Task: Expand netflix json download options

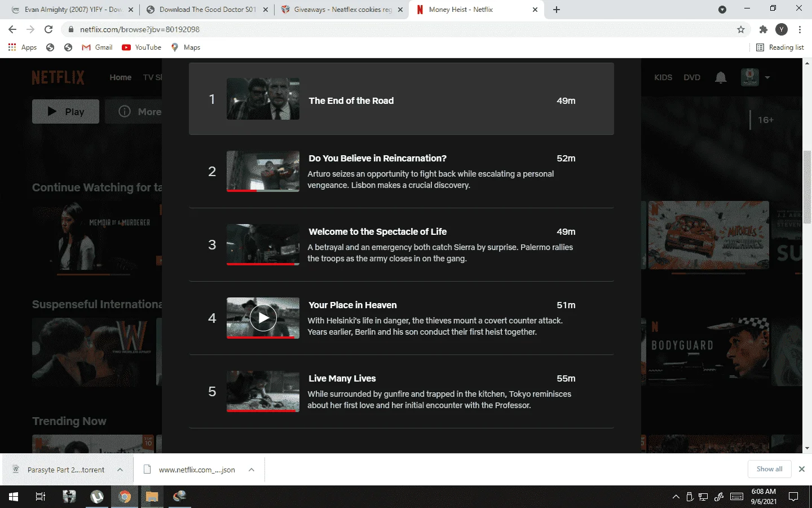Action: tap(251, 470)
